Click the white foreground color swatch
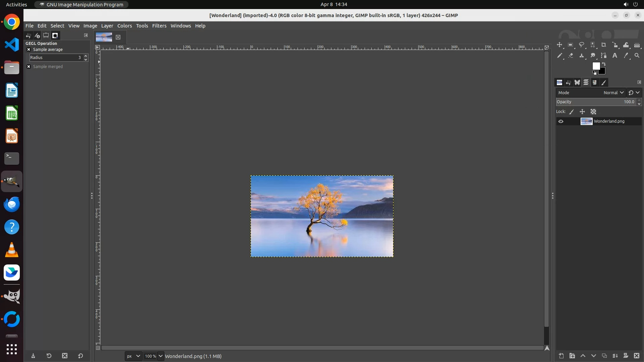The image size is (644, 362). click(596, 66)
